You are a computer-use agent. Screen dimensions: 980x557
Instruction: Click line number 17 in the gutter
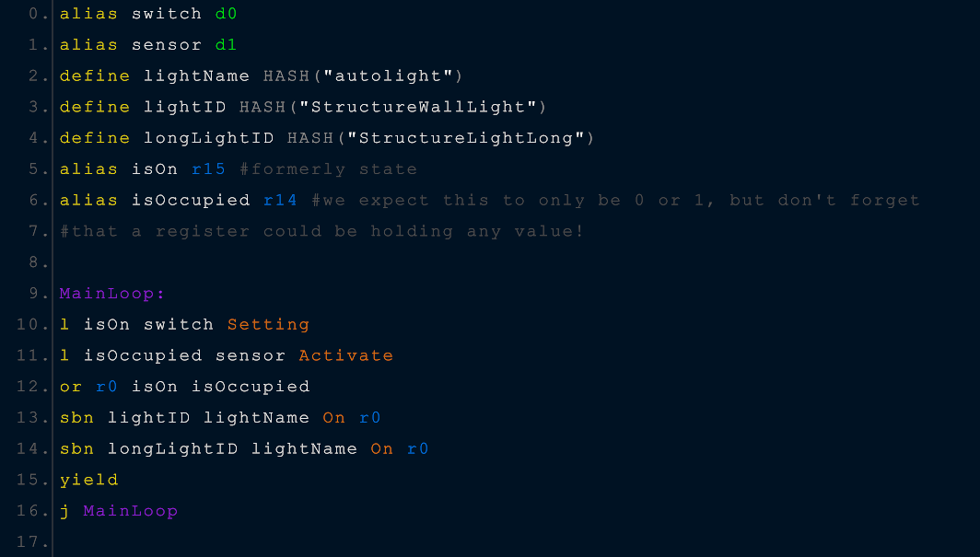30,542
